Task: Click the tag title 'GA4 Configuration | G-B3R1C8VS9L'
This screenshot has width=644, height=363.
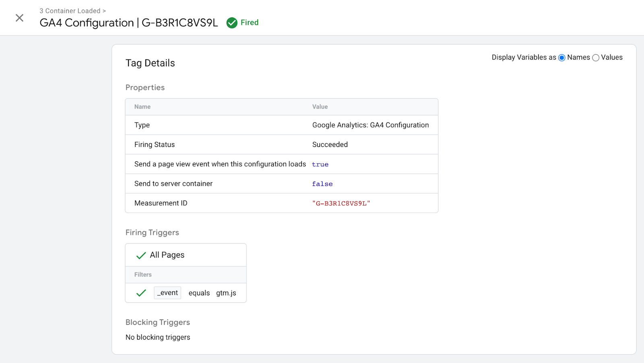Action: pyautogui.click(x=129, y=23)
